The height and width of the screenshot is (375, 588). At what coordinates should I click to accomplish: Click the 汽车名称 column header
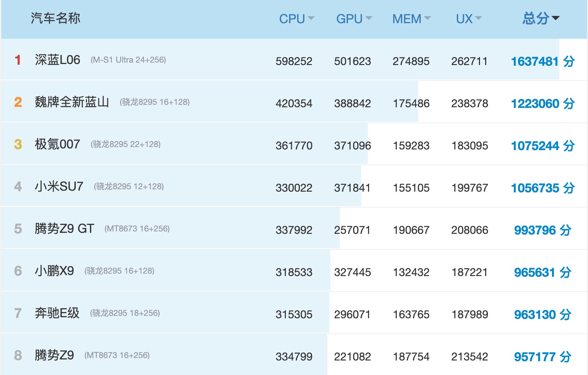pyautogui.click(x=55, y=18)
